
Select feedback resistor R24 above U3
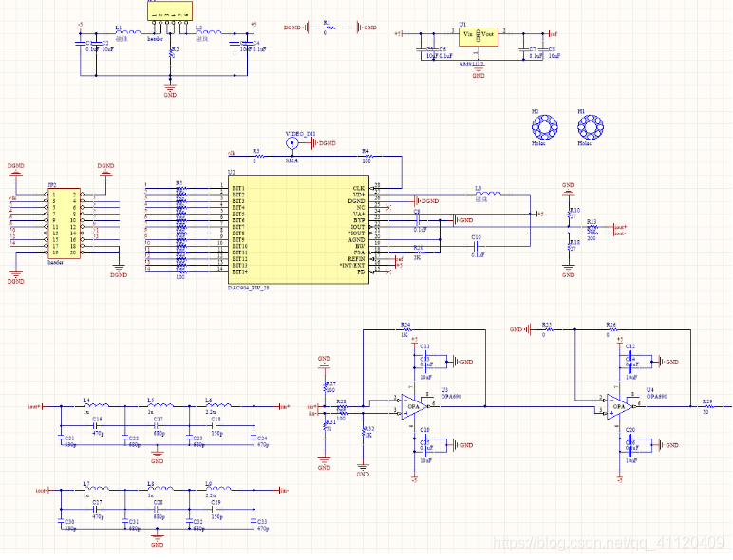pyautogui.click(x=407, y=329)
